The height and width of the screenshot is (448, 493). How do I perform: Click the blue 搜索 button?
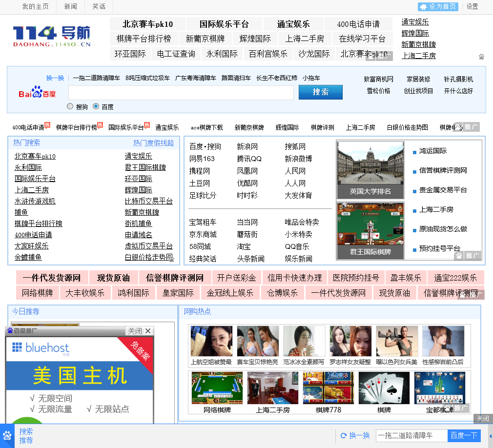pos(320,92)
